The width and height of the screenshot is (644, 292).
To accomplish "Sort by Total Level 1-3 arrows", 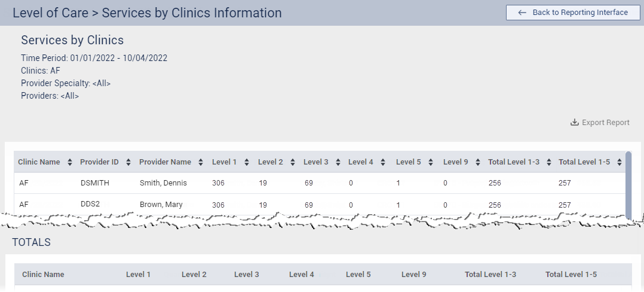I will pyautogui.click(x=550, y=162).
